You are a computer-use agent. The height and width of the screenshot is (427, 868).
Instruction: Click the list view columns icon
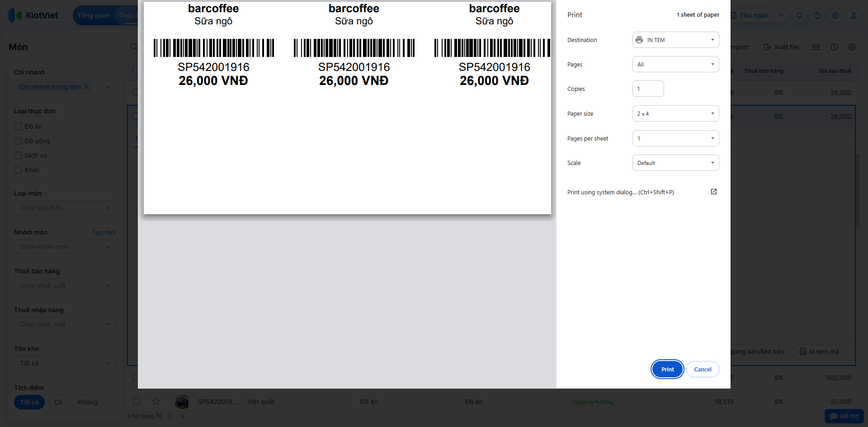(816, 47)
